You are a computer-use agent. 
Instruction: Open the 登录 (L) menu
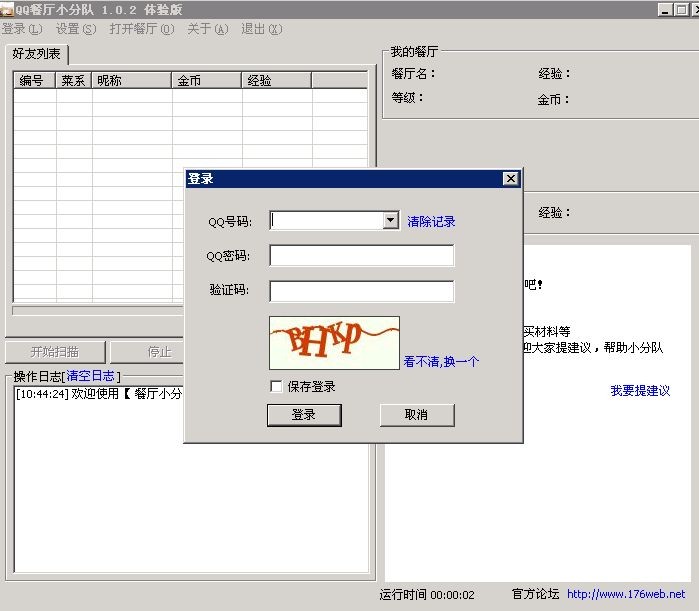click(x=22, y=29)
